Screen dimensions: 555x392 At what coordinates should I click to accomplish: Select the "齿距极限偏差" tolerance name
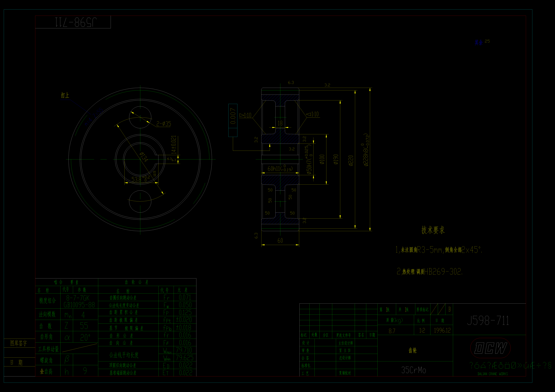point(124,320)
